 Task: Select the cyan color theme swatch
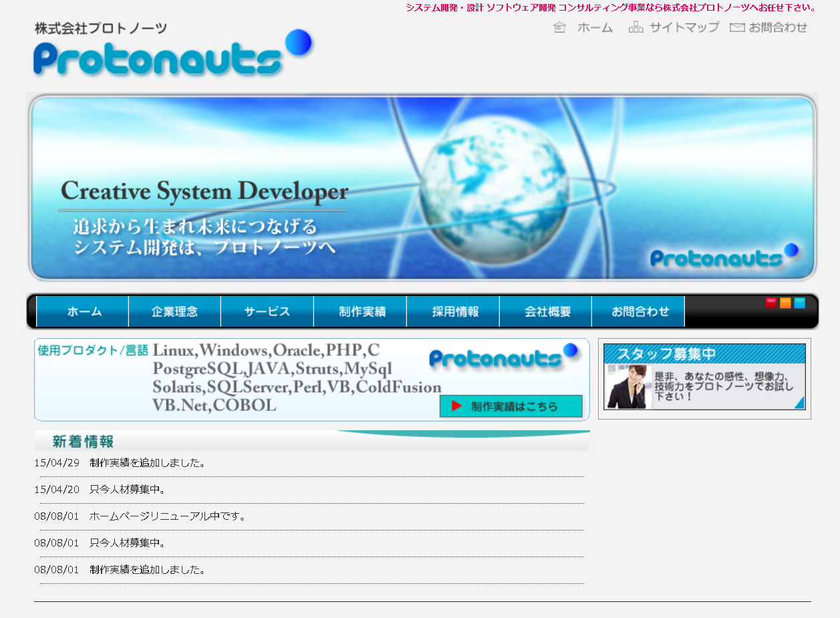(x=799, y=303)
